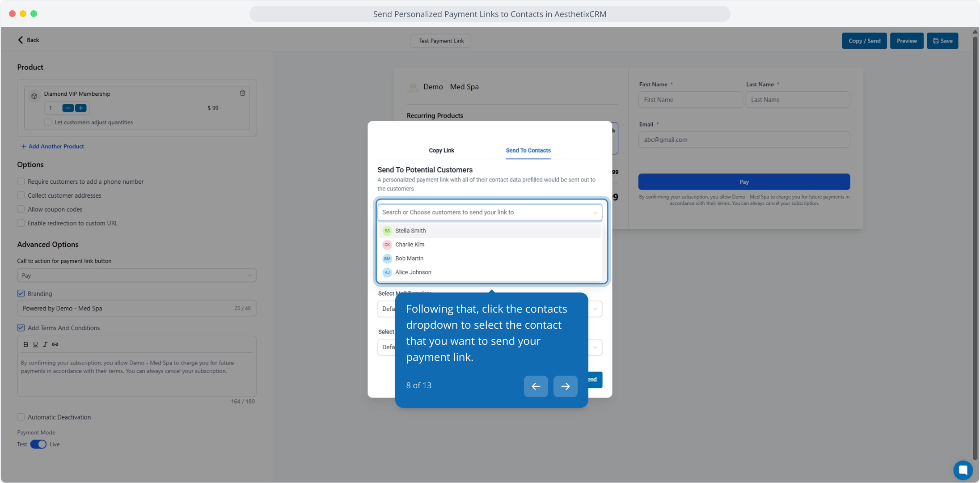This screenshot has width=980, height=483.
Task: Apply italic formatting in terms editor
Action: (x=45, y=344)
